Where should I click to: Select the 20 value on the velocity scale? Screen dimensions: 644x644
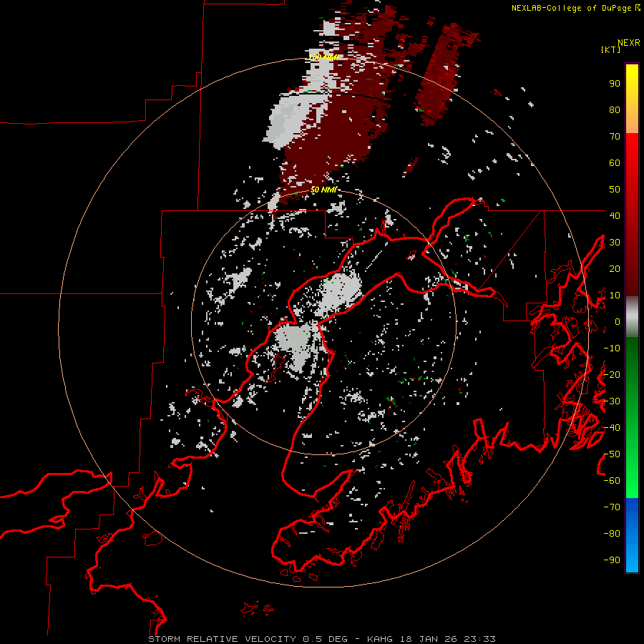coord(615,268)
